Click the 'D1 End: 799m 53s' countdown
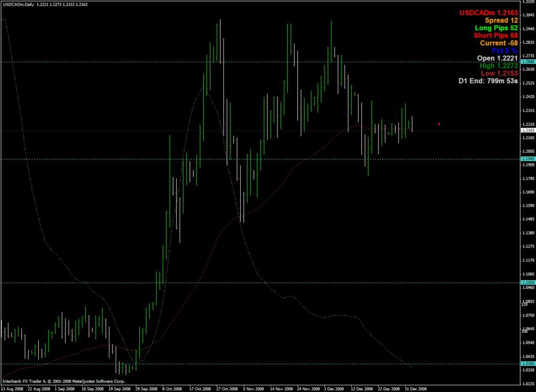Viewport: 536px width, 392px height. [x=488, y=81]
